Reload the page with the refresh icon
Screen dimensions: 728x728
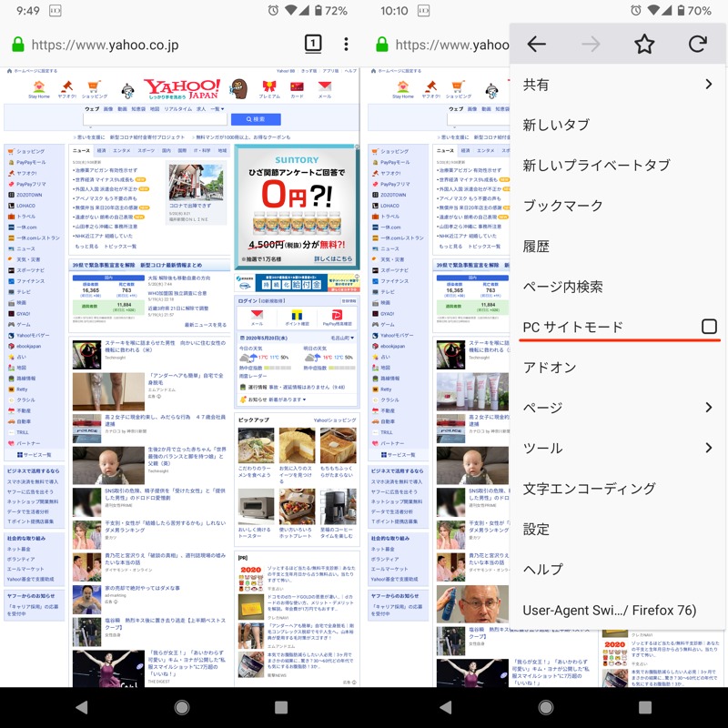698,44
